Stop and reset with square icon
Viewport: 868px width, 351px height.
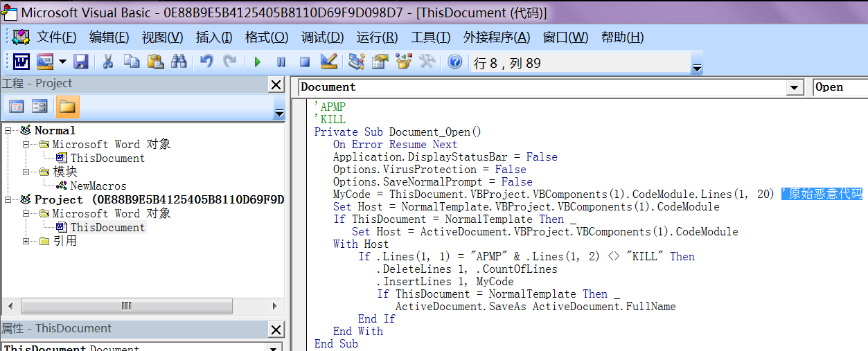pos(304,62)
